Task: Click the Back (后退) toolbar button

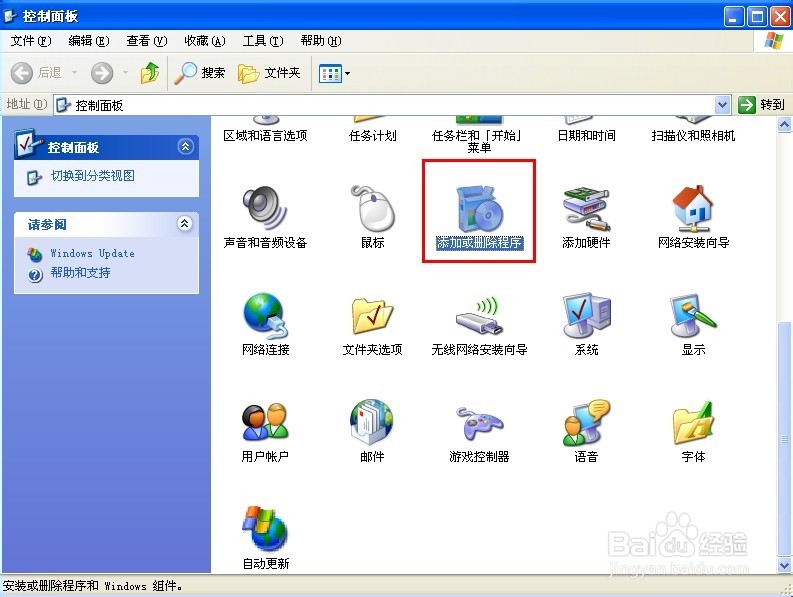Action: pyautogui.click(x=36, y=73)
